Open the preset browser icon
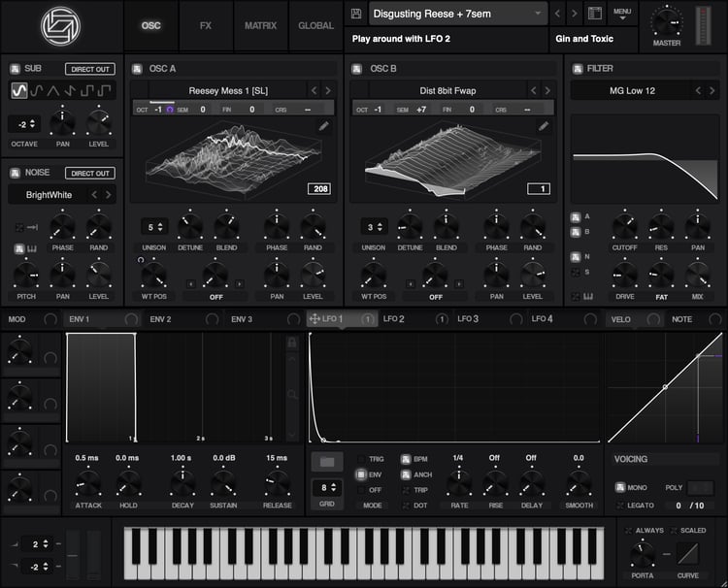Screen dimensions: 728x588 [x=595, y=14]
